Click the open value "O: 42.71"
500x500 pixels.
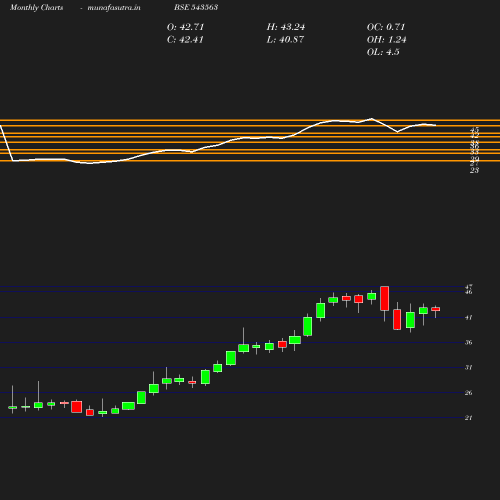tap(185, 27)
